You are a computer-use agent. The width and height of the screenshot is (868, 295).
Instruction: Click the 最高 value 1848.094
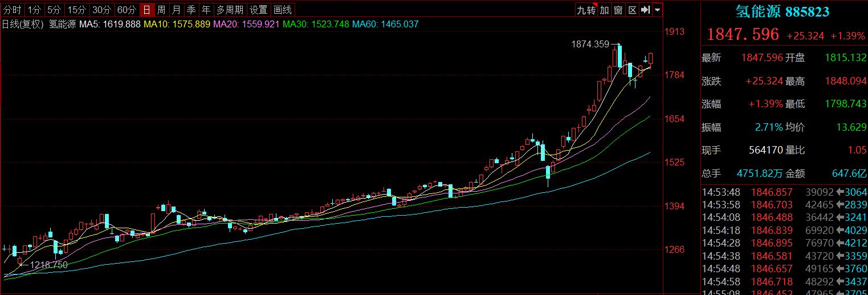tap(845, 82)
